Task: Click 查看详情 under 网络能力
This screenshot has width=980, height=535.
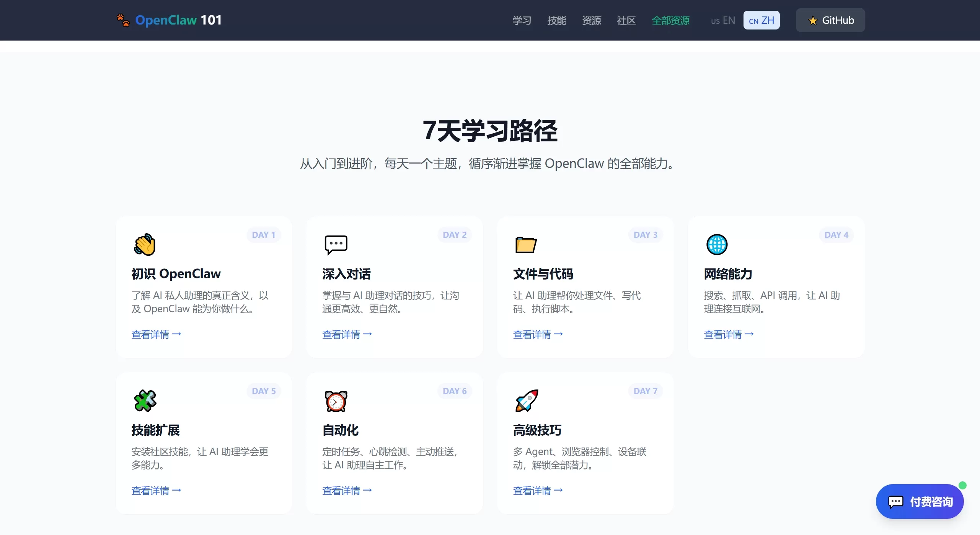Action: 729,334
